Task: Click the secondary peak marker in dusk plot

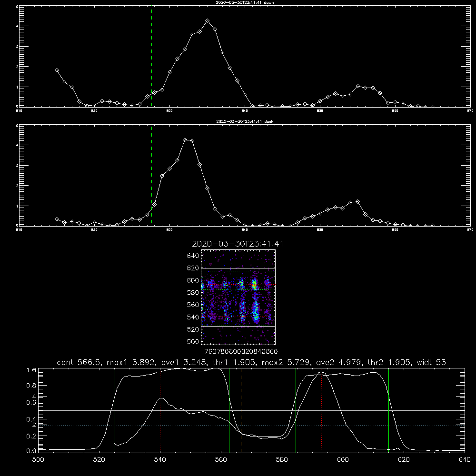Action: point(357,201)
